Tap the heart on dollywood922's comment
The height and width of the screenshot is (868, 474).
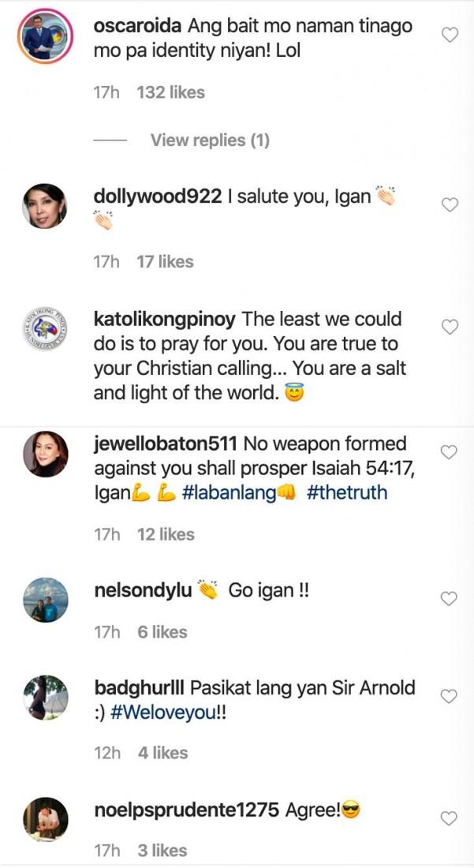449,205
